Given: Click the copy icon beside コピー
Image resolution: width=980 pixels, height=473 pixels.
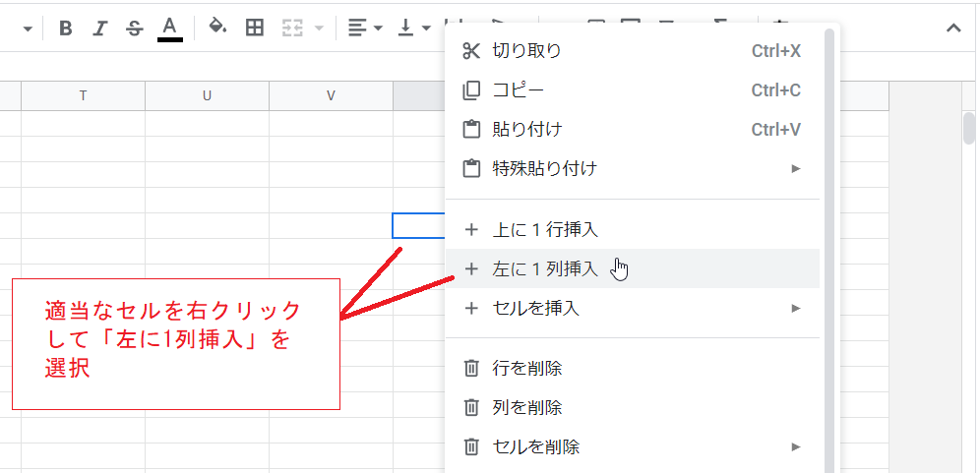Looking at the screenshot, I should click(x=471, y=90).
